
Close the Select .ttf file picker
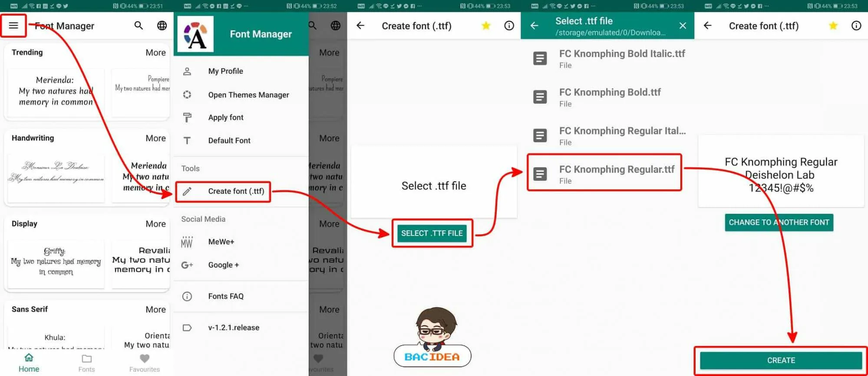[683, 26]
